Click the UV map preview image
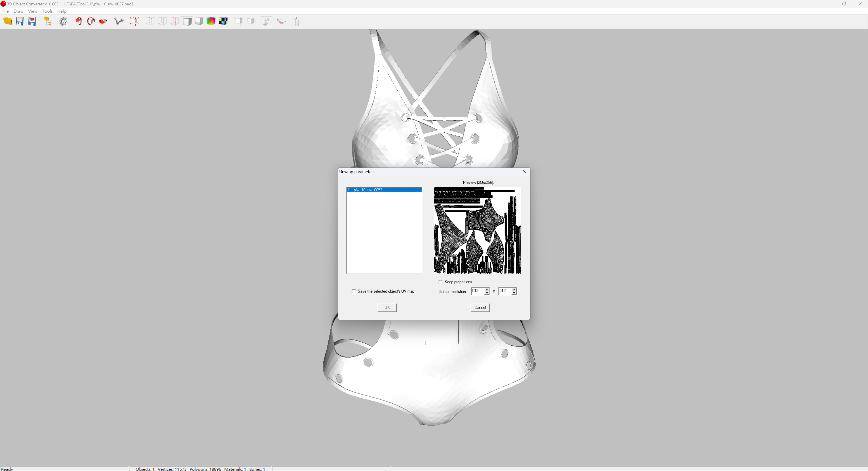 point(477,230)
